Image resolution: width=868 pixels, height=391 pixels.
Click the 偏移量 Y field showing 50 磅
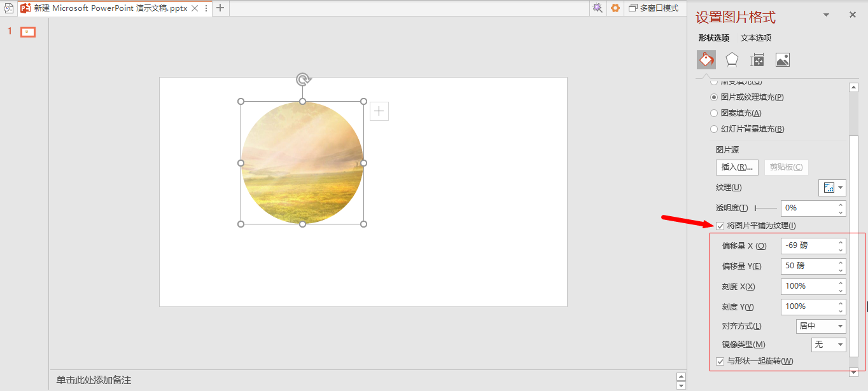tap(808, 266)
